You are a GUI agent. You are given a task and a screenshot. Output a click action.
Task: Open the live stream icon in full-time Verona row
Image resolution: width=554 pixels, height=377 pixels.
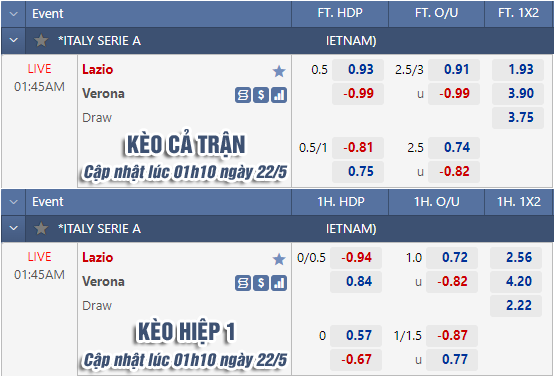[243, 95]
